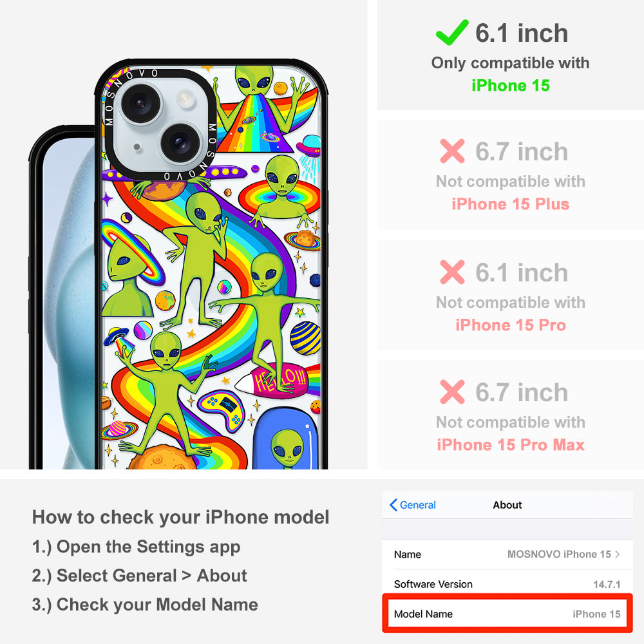644x644 pixels.
Task: Tap the back chevron next to General
Action: 393,505
